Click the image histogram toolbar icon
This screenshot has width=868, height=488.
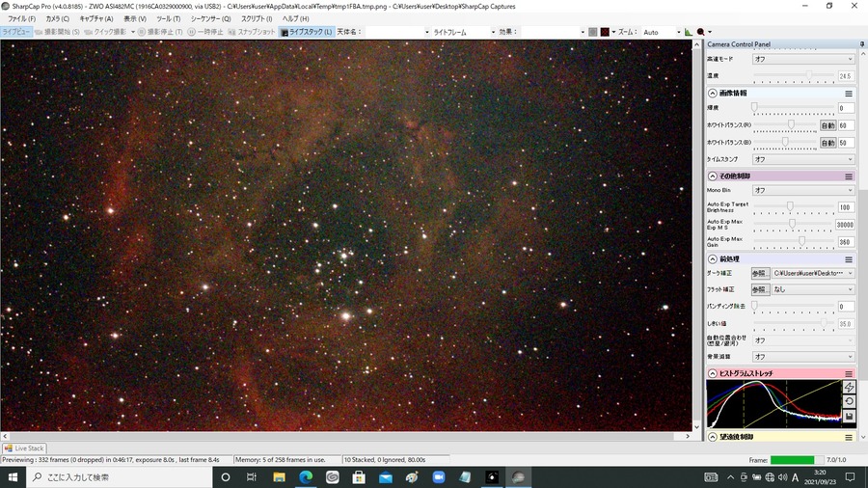[x=688, y=32]
